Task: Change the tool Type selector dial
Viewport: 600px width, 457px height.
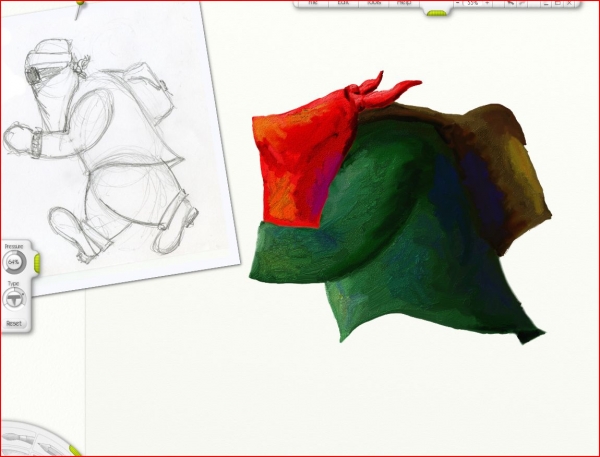Action: (14, 299)
